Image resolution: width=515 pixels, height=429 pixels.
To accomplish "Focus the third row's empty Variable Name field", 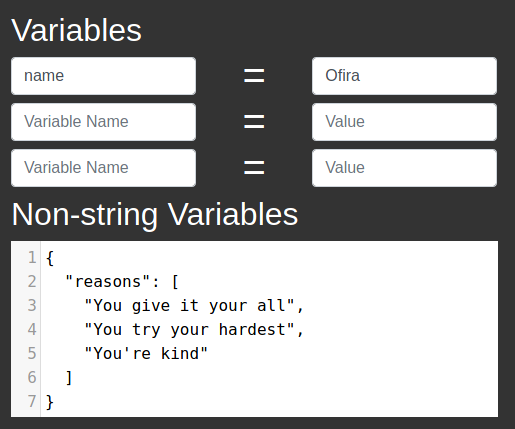I will pos(103,168).
